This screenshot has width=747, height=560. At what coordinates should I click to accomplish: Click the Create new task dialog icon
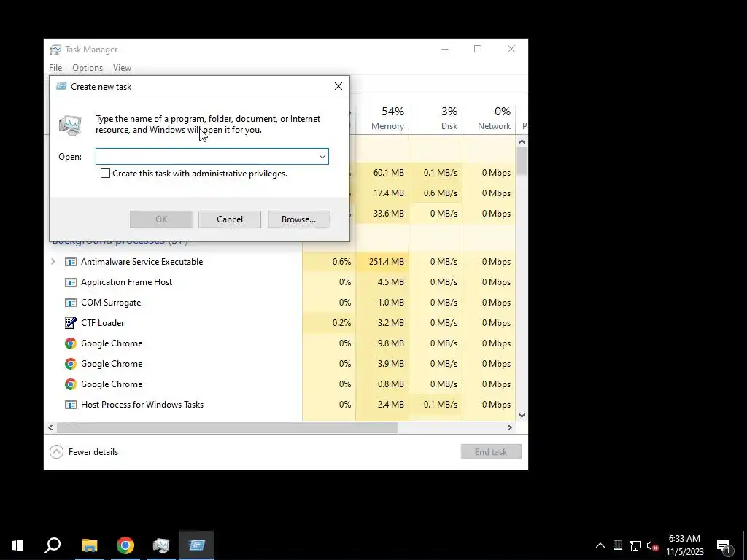[61, 86]
